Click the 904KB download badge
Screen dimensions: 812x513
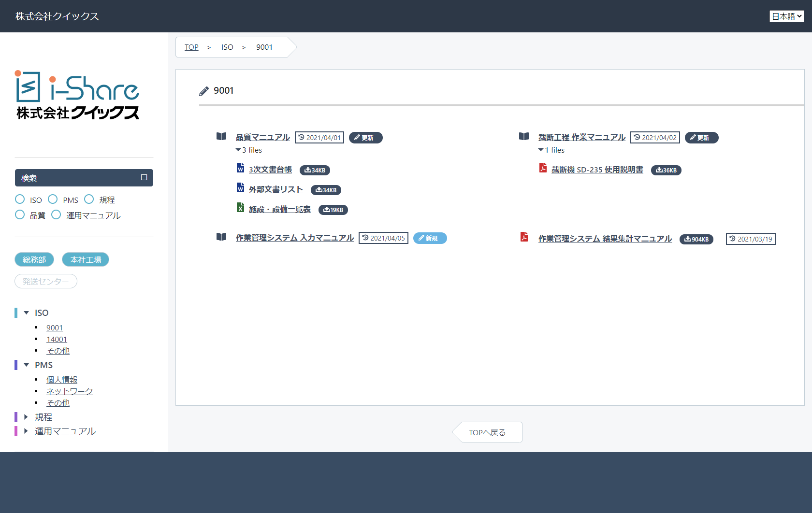[696, 239]
